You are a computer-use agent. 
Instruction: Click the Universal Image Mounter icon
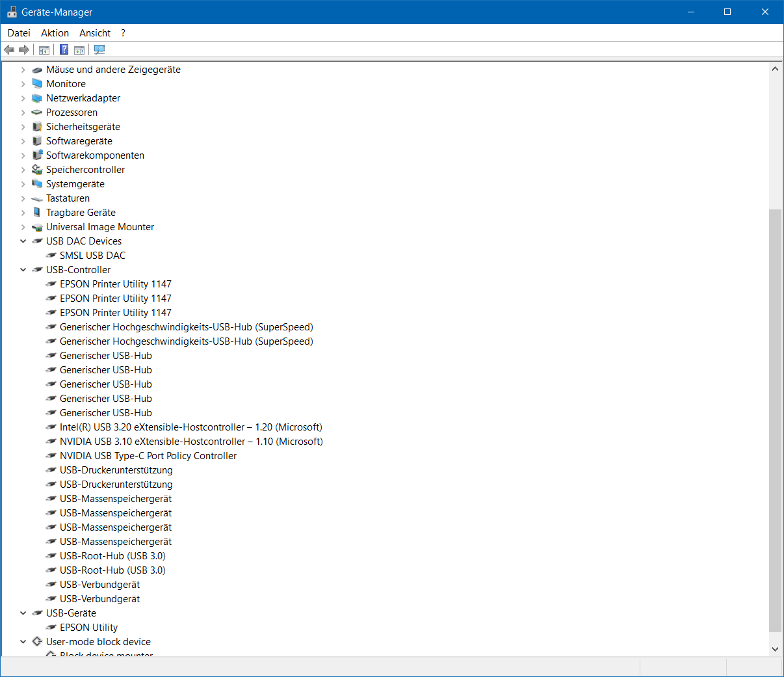[37, 227]
